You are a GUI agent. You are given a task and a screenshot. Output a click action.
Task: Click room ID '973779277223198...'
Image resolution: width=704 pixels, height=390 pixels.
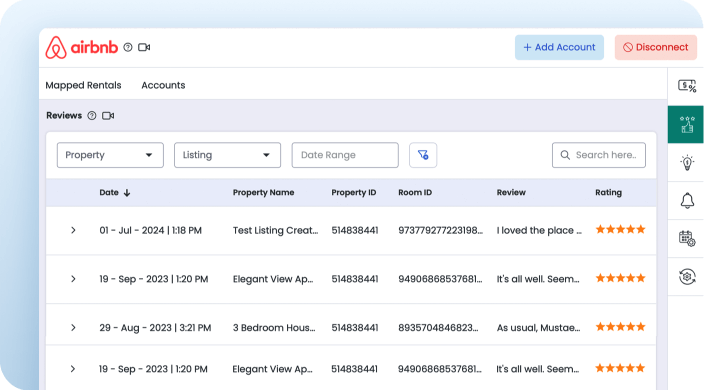click(440, 230)
